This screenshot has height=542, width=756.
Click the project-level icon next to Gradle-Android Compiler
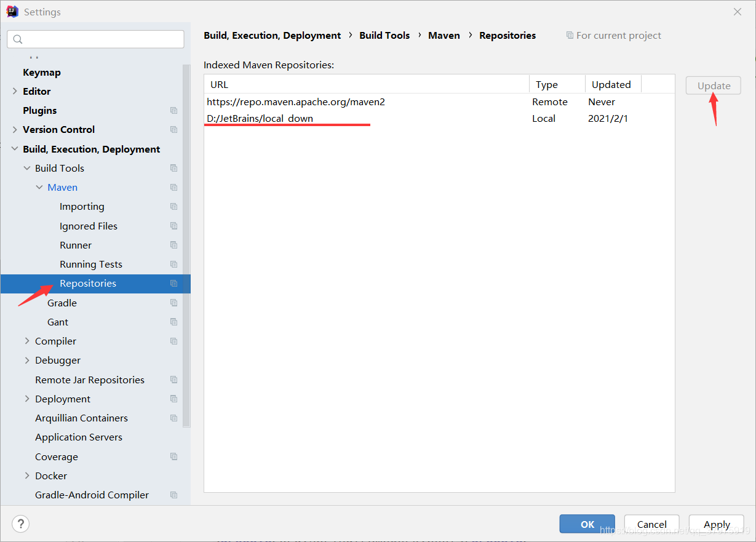[173, 495]
